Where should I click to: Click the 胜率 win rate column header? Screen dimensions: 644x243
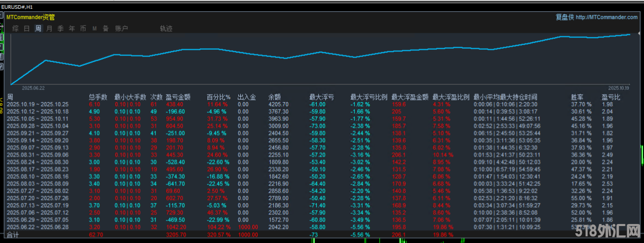point(577,97)
